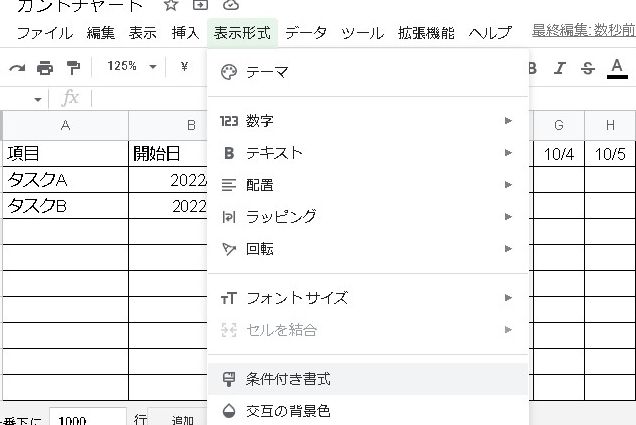636x425 pixels.
Task: Click the redo arrow in the toolbar
Action: tap(17, 67)
